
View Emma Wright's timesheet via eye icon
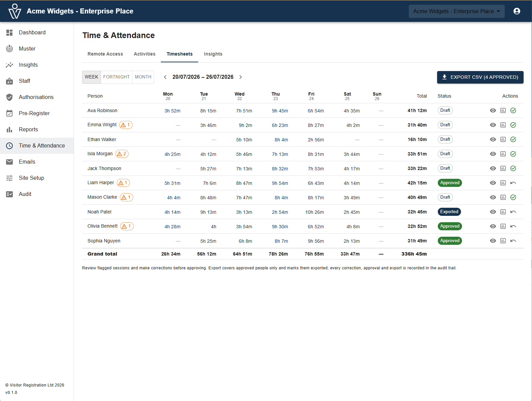(x=493, y=125)
